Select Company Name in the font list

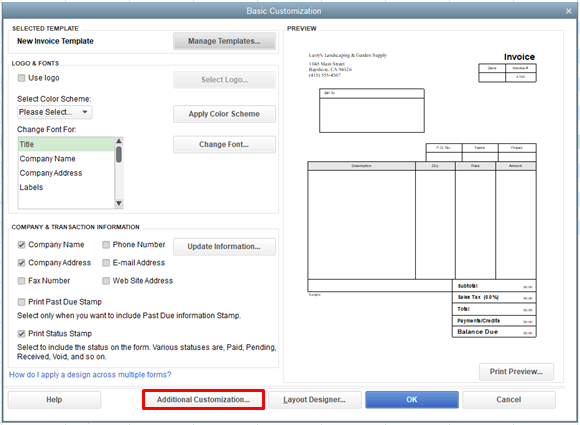(x=47, y=159)
